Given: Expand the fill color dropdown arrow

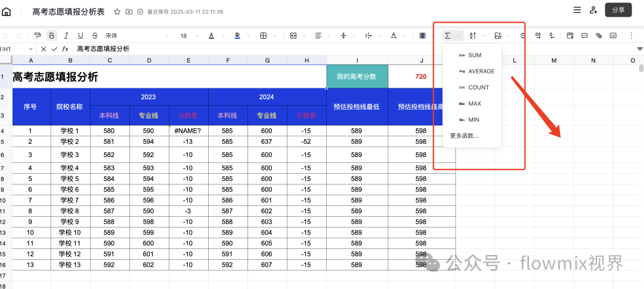Looking at the screenshot, I should [x=249, y=36].
